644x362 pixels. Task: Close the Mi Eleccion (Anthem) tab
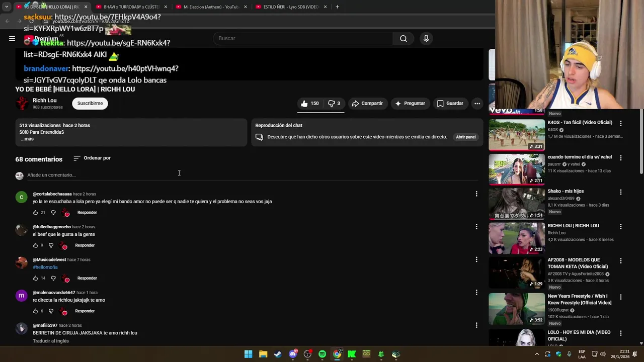pos(246,7)
